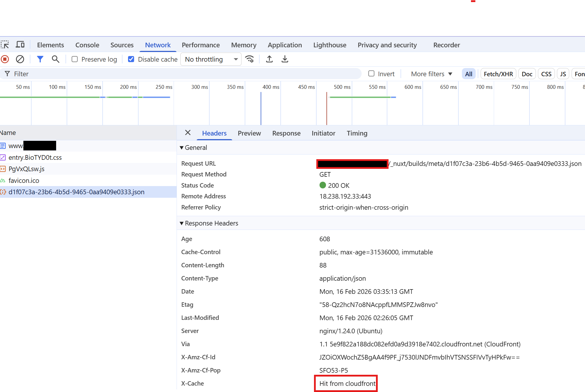Viewport: 585px width, 392px height.
Task: Open network conditions wifi icon
Action: click(x=249, y=59)
